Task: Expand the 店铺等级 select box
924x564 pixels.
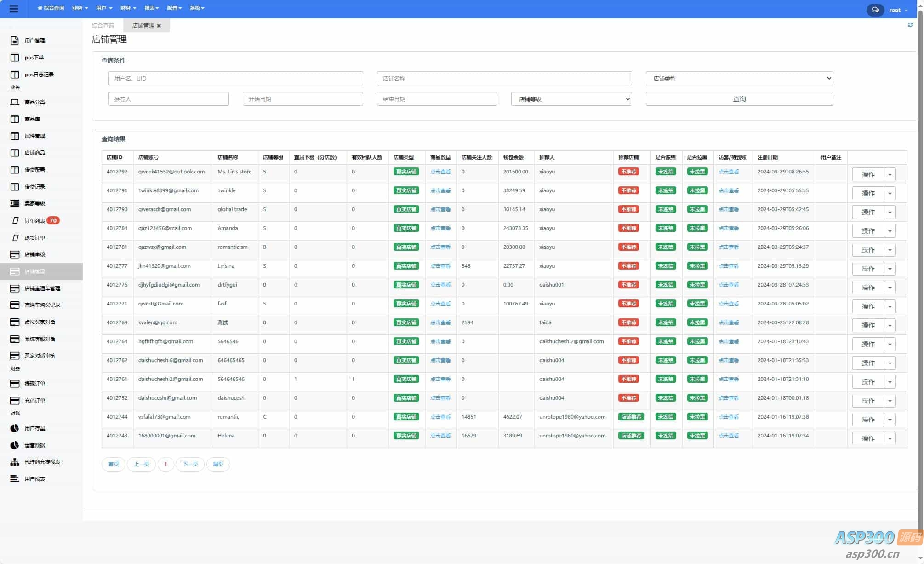Action: click(571, 99)
